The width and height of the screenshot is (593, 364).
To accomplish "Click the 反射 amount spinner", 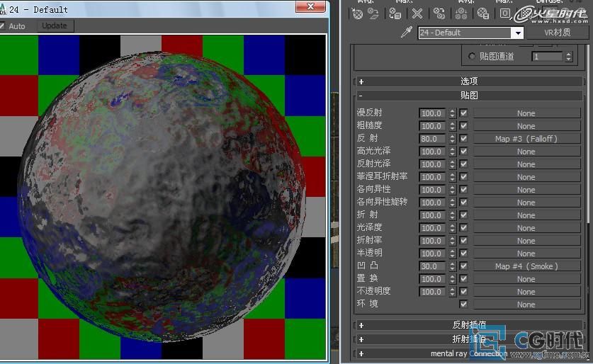I will point(452,139).
